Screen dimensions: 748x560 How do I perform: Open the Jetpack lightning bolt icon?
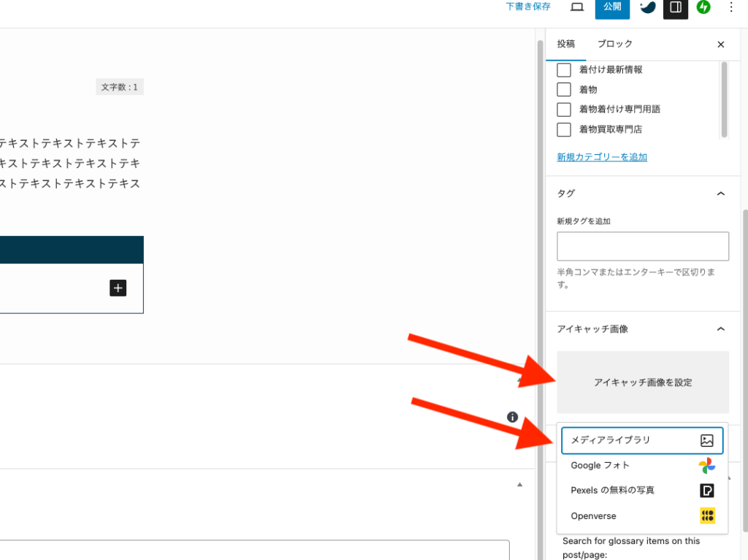click(x=703, y=7)
